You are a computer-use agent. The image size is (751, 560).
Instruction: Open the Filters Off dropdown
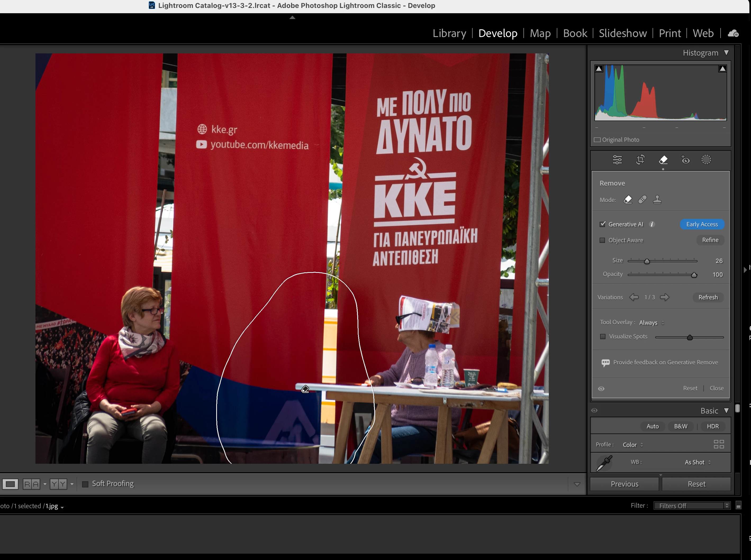(x=692, y=506)
